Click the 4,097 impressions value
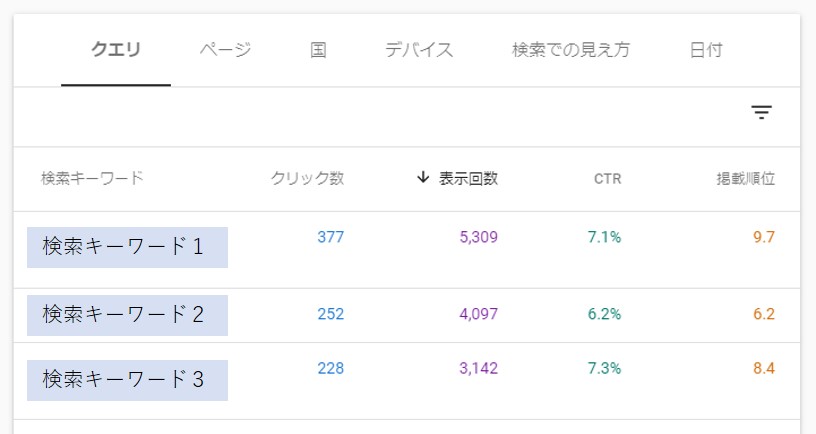 click(478, 314)
